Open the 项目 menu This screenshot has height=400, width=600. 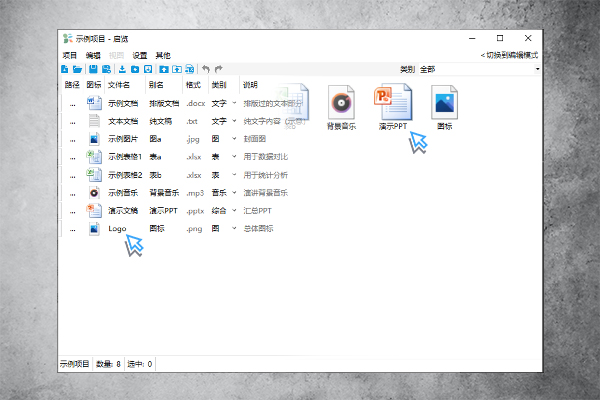click(70, 56)
